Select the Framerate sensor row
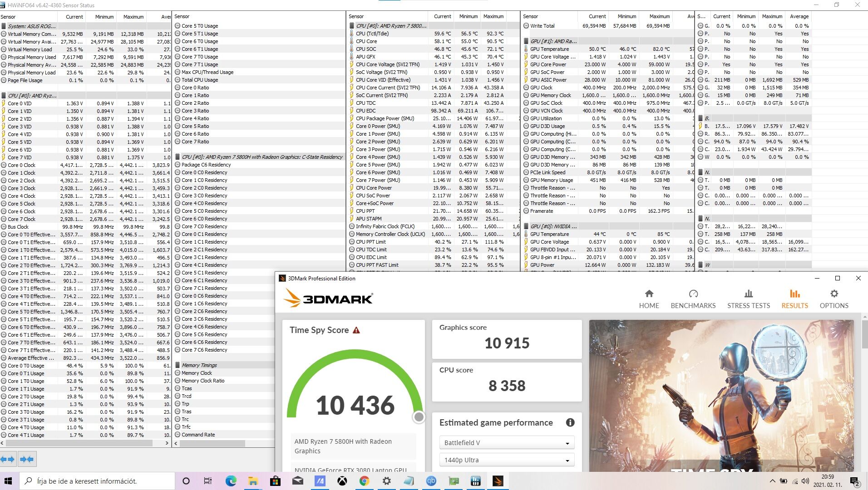 point(608,211)
